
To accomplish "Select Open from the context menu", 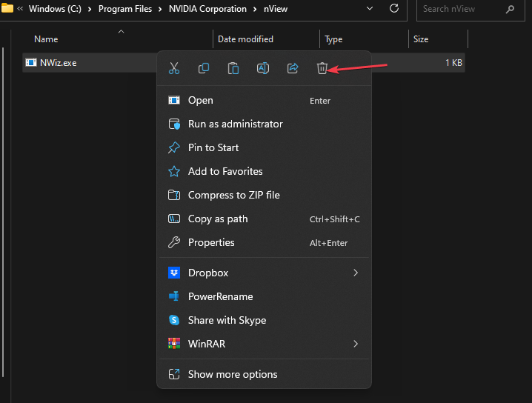I will pos(264,101).
